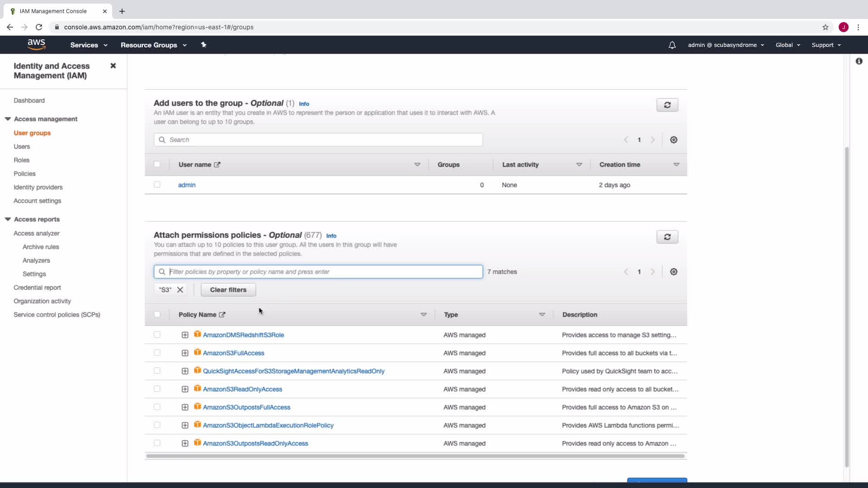Click the horizontal scrollbar under policies table

[415, 456]
